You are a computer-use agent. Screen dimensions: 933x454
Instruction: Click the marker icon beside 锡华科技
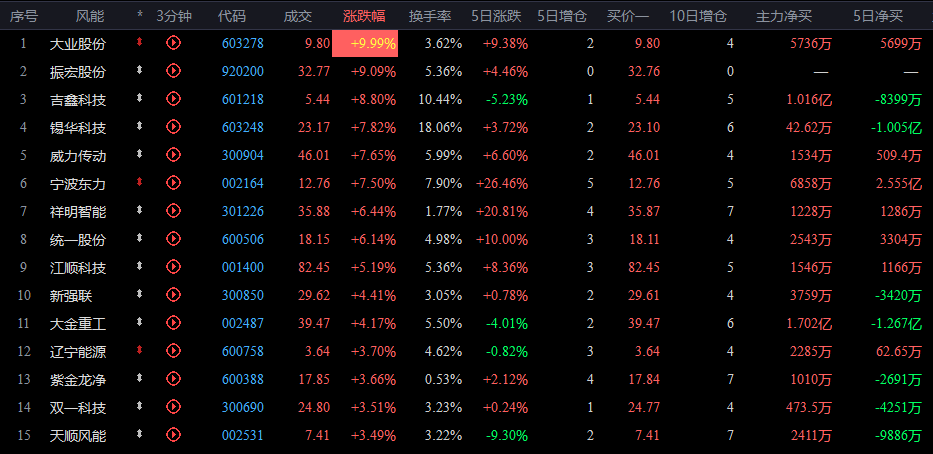tap(140, 126)
